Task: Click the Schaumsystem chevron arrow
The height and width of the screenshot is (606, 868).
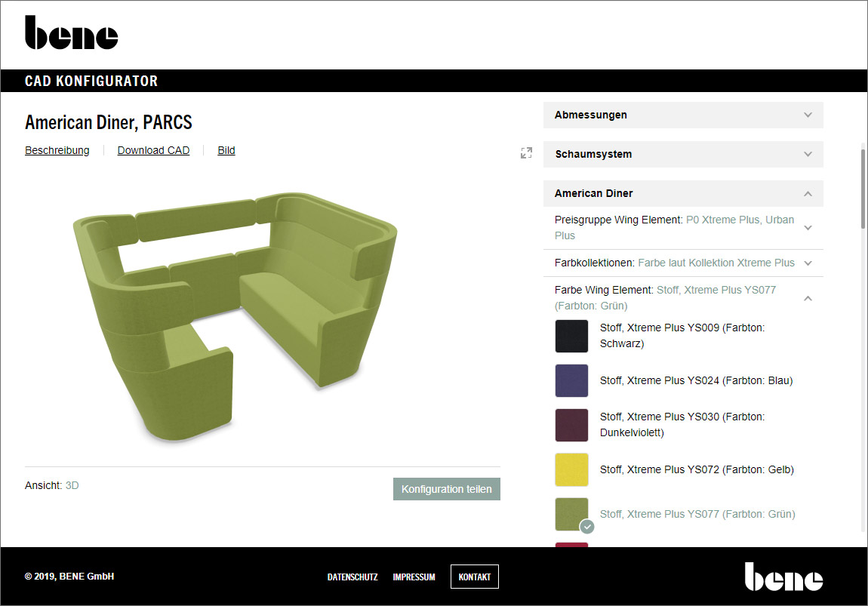Action: (x=808, y=155)
